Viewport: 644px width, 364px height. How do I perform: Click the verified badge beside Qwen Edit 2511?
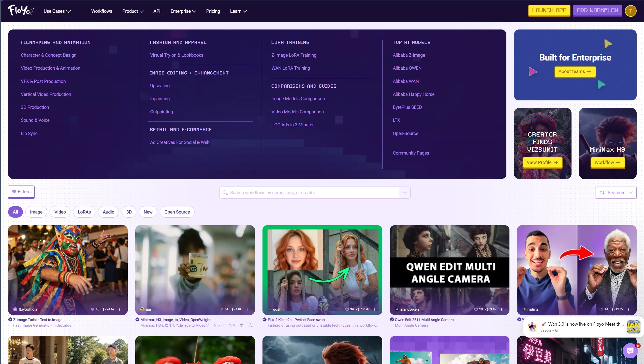coord(392,320)
